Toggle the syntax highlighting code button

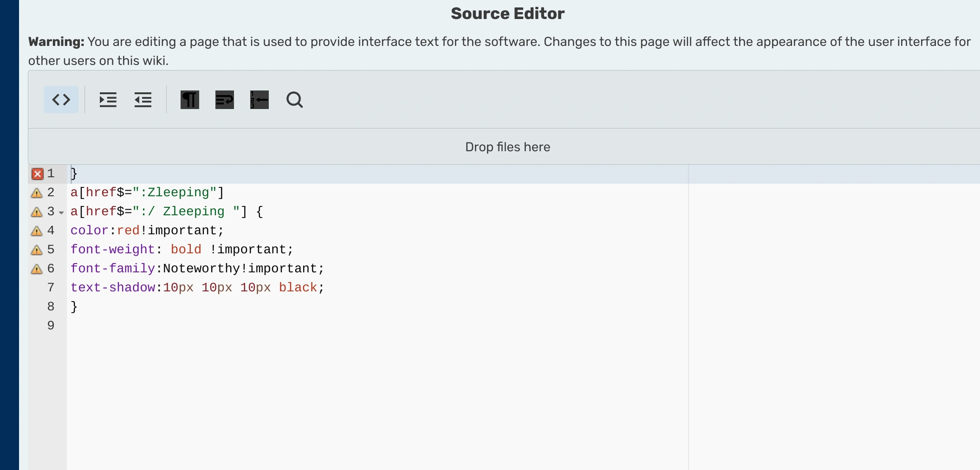tap(61, 100)
